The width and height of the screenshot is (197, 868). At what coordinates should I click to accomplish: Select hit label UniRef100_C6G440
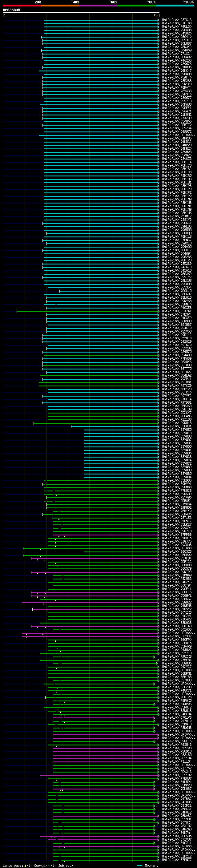pos(177,37)
